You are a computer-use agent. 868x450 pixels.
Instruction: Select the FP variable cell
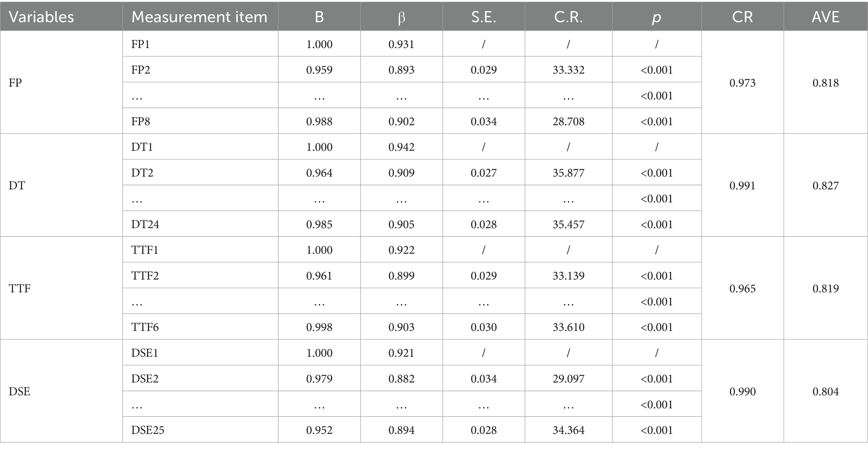16,83
